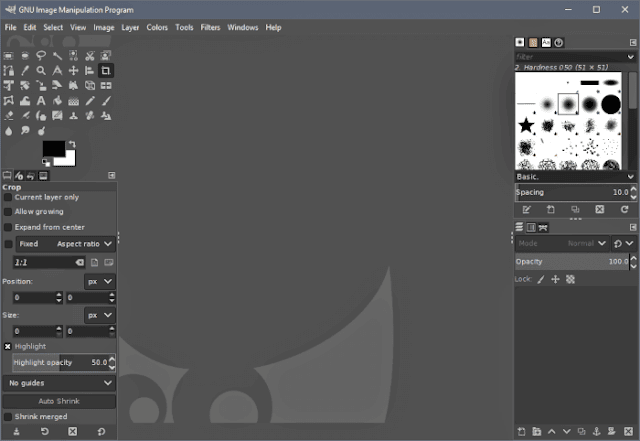This screenshot has width=640, height=441.
Task: Uncheck the Highlight checkbox
Action: pos(8,346)
